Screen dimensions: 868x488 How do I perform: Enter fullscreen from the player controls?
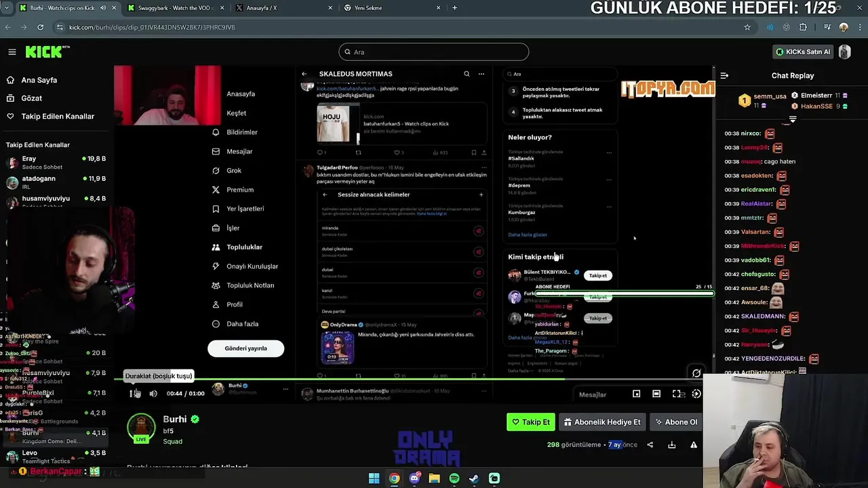click(x=677, y=394)
